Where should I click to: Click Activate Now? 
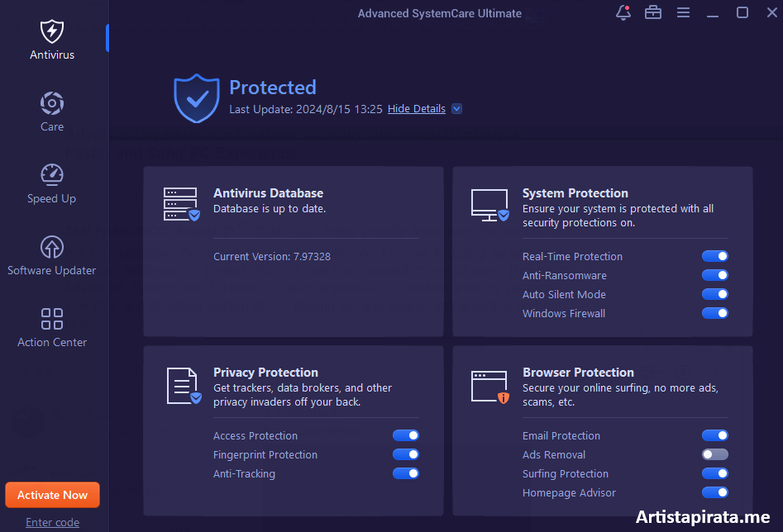click(52, 494)
